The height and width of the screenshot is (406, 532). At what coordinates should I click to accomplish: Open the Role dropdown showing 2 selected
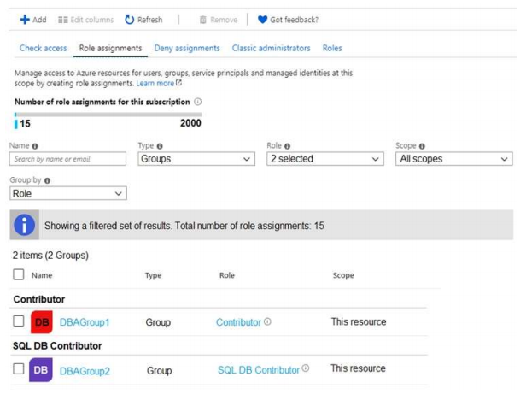coord(325,159)
